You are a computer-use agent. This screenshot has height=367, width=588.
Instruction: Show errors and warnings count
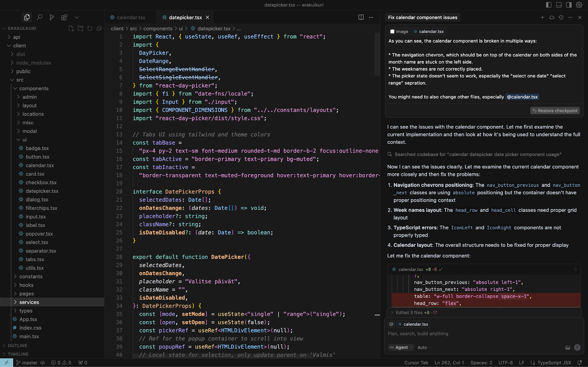click(x=61, y=363)
